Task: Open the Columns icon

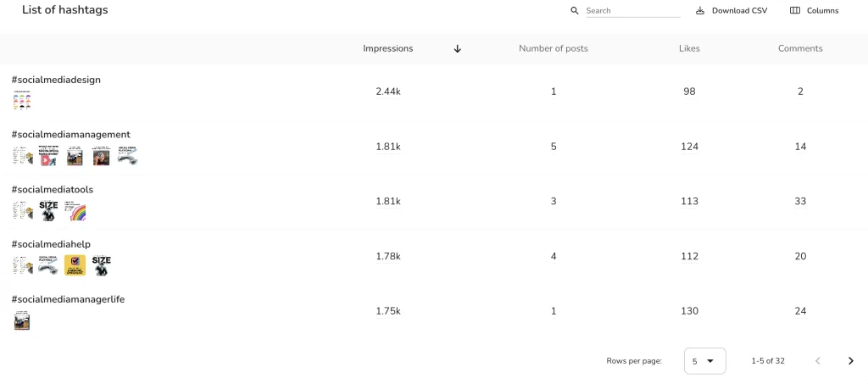Action: [x=795, y=10]
